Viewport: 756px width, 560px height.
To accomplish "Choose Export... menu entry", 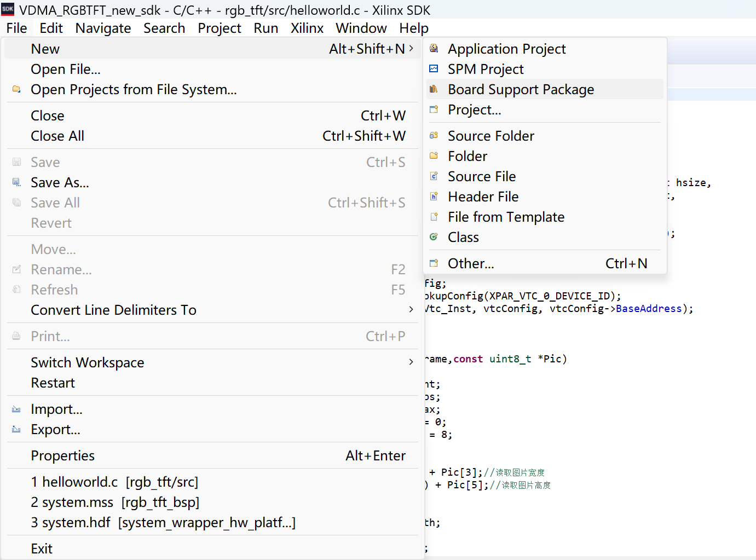I will [212, 430].
